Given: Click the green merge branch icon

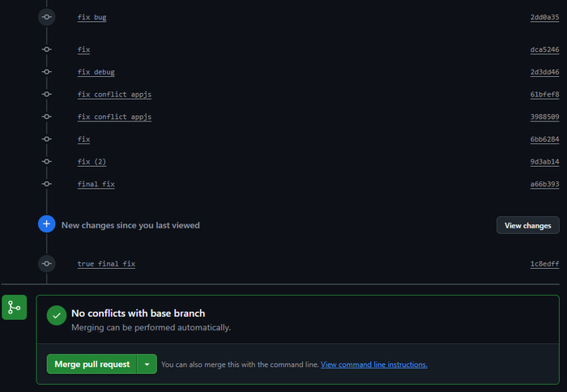Looking at the screenshot, I should tap(14, 308).
